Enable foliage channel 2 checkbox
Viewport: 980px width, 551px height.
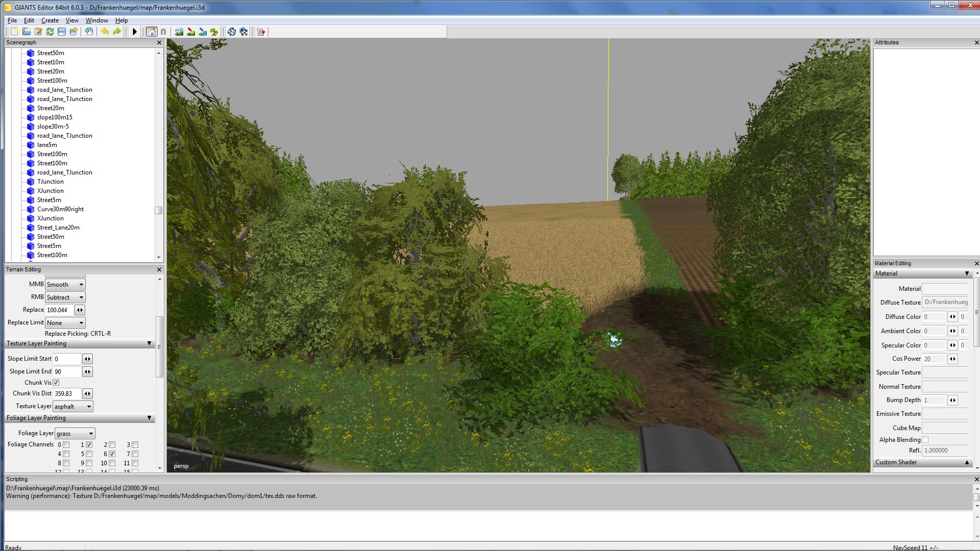[x=112, y=445]
